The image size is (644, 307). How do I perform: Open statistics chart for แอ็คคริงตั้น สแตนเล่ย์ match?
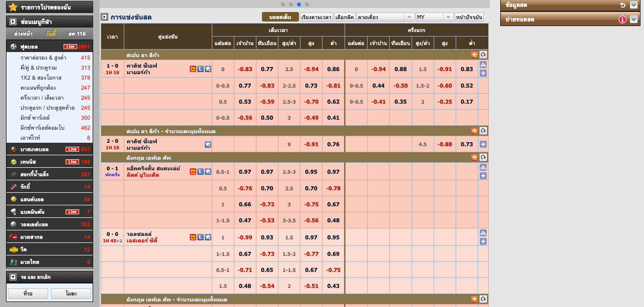(483, 167)
